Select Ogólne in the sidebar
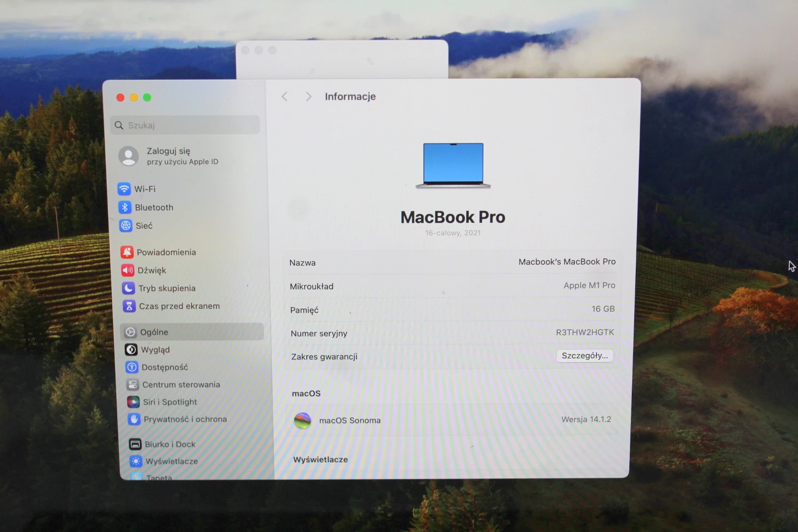Viewport: 798px width, 532px height. coord(154,332)
